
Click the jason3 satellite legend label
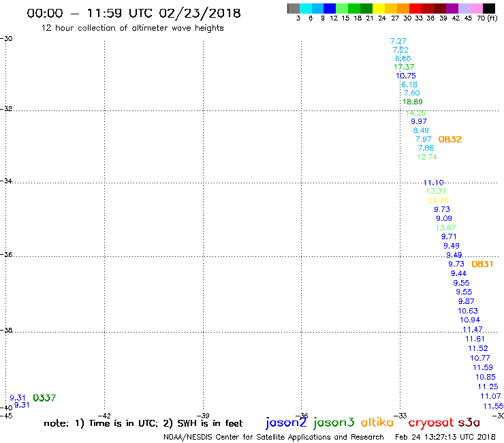tap(334, 423)
